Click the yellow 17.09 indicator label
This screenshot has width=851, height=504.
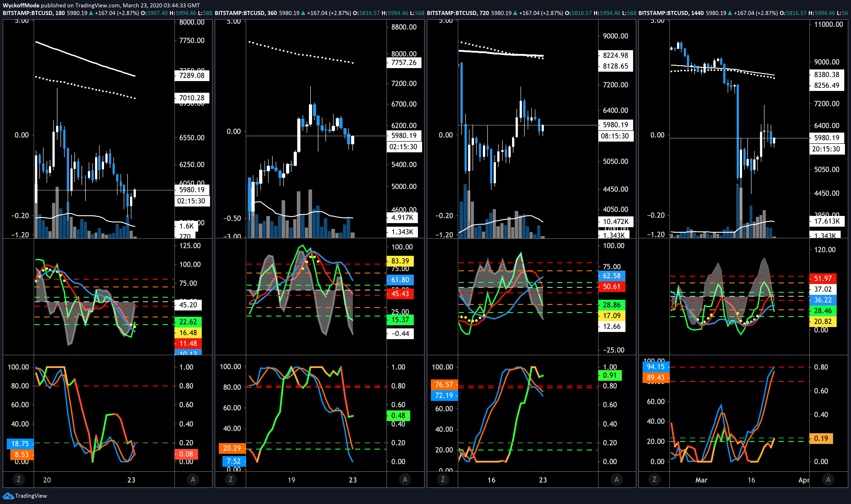pos(612,316)
